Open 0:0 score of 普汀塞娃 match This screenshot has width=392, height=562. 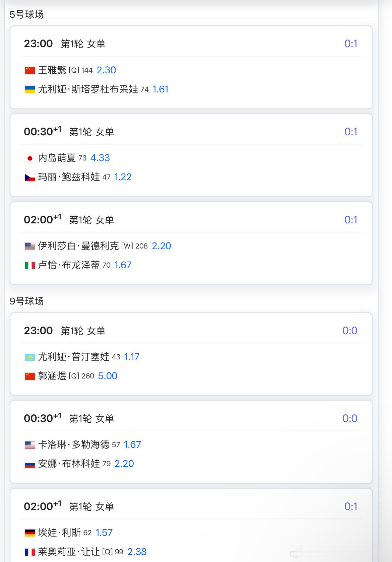coord(350,331)
